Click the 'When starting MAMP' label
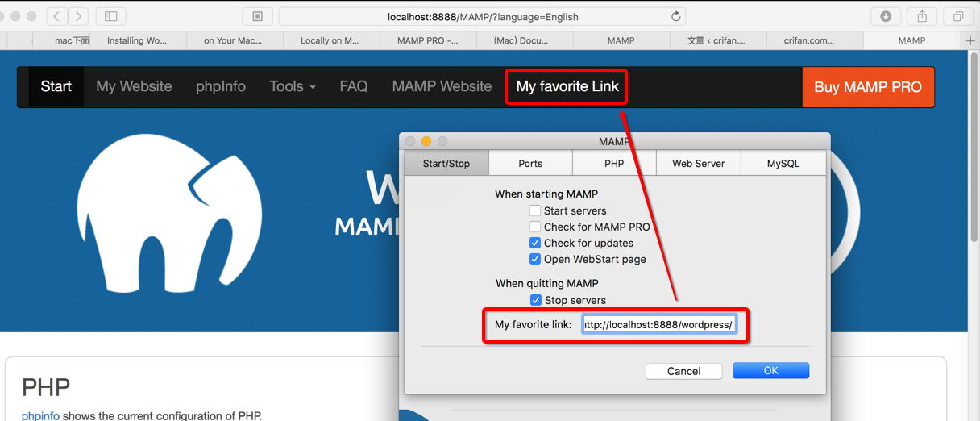Image resolution: width=980 pixels, height=421 pixels. (546, 194)
